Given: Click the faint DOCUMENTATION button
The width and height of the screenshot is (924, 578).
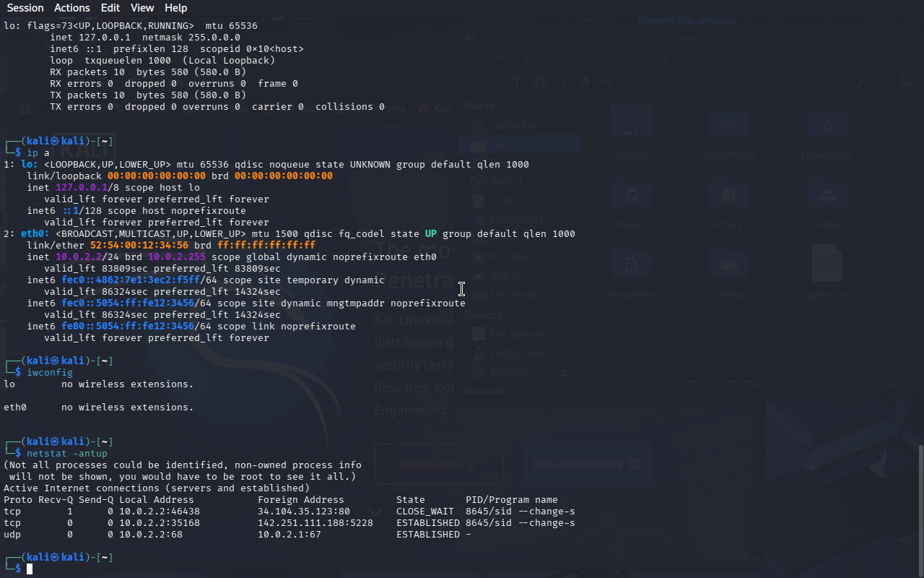Looking at the screenshot, I should point(585,465).
